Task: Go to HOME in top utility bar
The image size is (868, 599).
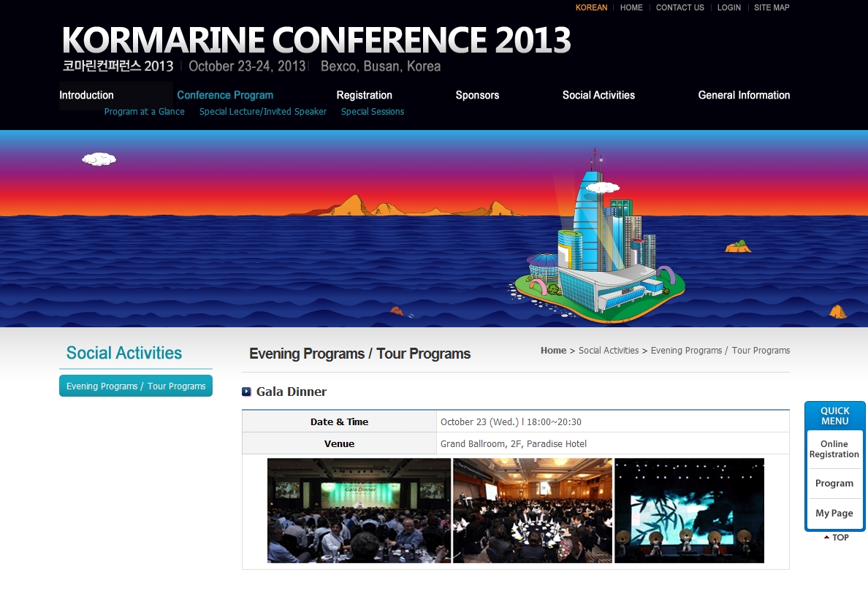Action: [631, 8]
